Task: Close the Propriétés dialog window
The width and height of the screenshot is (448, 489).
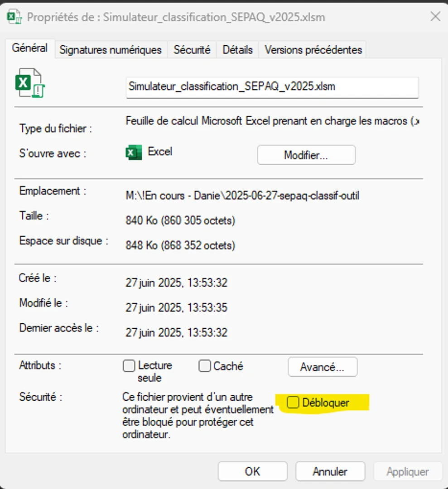Action: click(x=435, y=17)
